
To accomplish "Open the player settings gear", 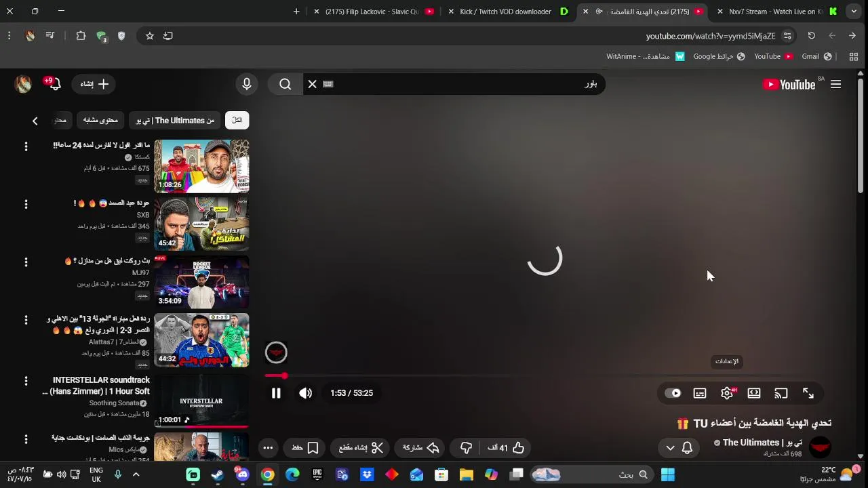I will pyautogui.click(x=727, y=393).
